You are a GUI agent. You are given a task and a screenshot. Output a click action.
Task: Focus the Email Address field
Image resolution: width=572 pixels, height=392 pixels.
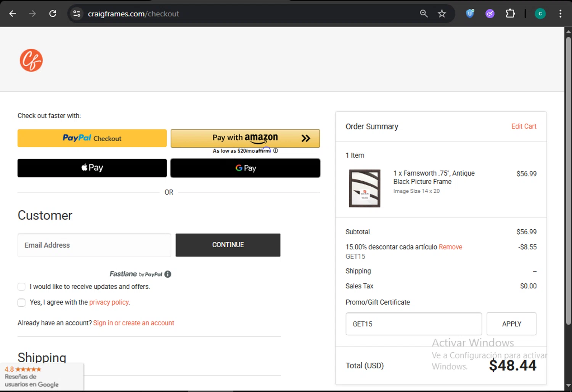94,245
